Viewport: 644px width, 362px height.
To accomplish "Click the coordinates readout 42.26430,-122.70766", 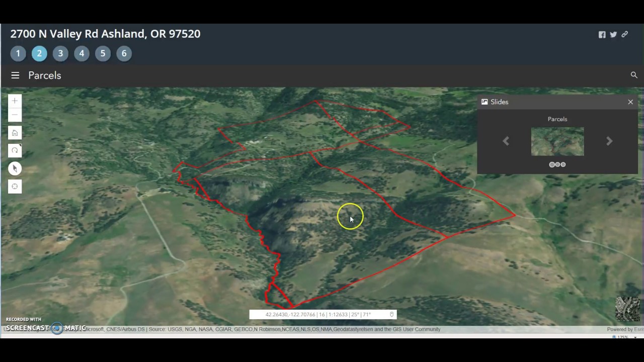I will [x=290, y=315].
